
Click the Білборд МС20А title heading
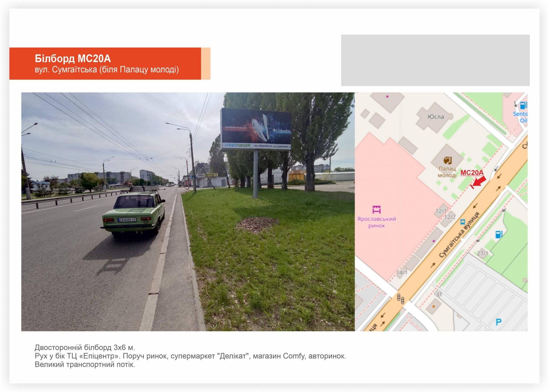tap(73, 59)
